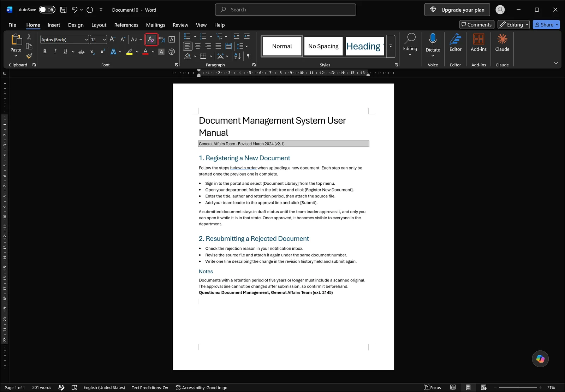Toggle Justify paragraph alignment
This screenshot has height=392, width=565.
pyautogui.click(x=218, y=46)
